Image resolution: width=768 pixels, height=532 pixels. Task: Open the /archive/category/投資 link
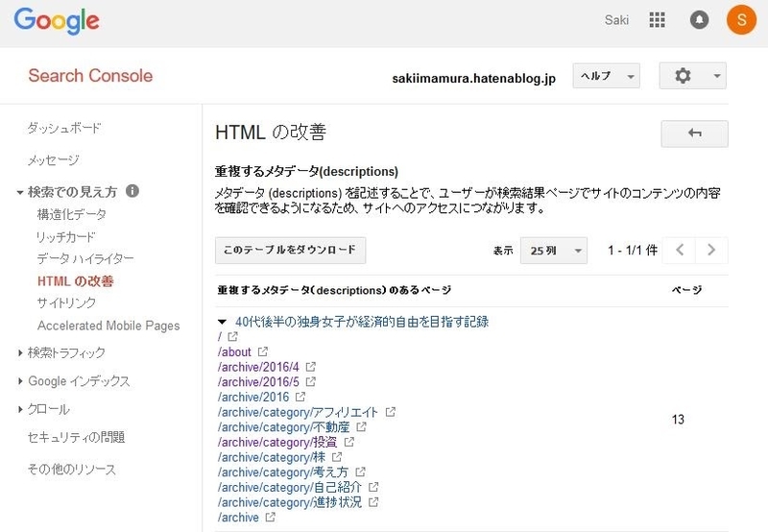click(x=277, y=442)
